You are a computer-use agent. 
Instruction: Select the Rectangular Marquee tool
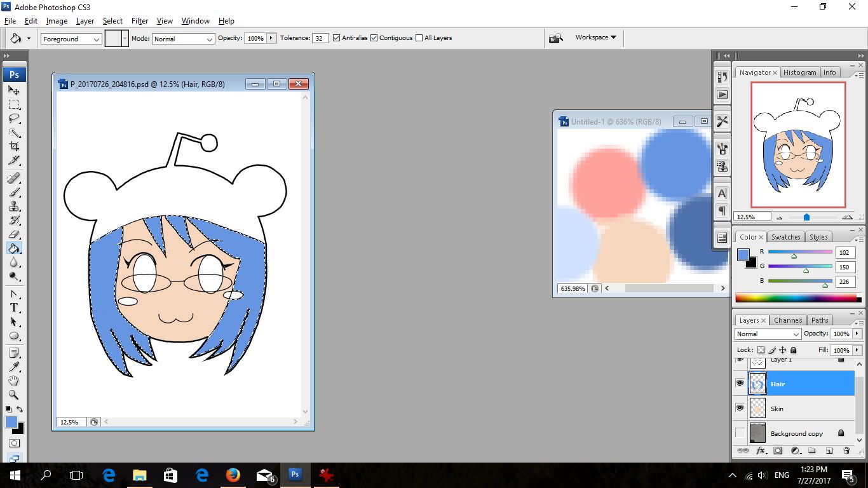(13, 104)
